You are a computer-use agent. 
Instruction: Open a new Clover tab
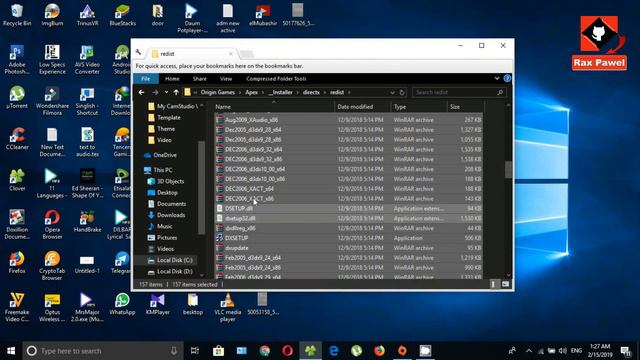247,54
